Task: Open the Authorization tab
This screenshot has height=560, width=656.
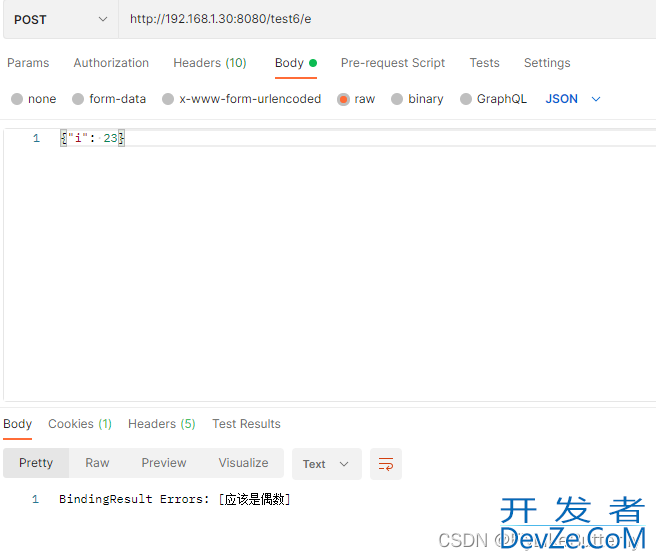Action: 111,63
